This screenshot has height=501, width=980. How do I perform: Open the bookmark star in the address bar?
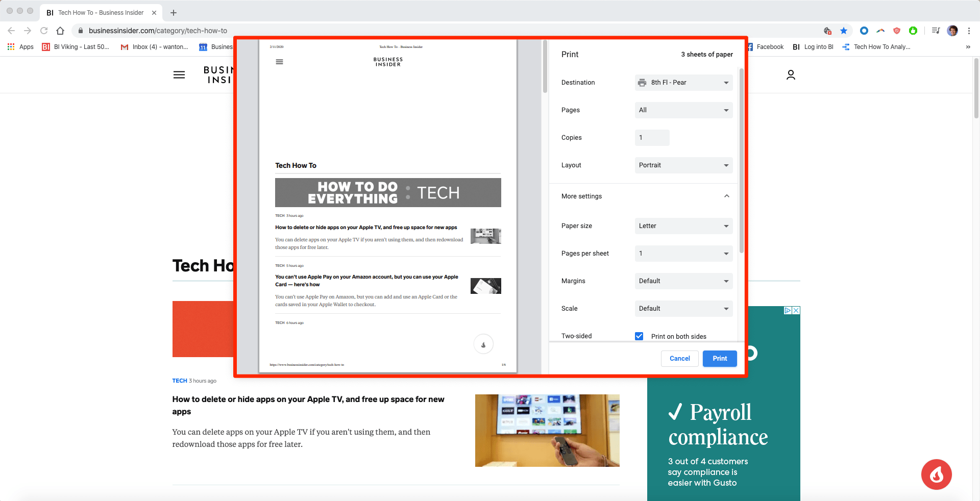(843, 31)
